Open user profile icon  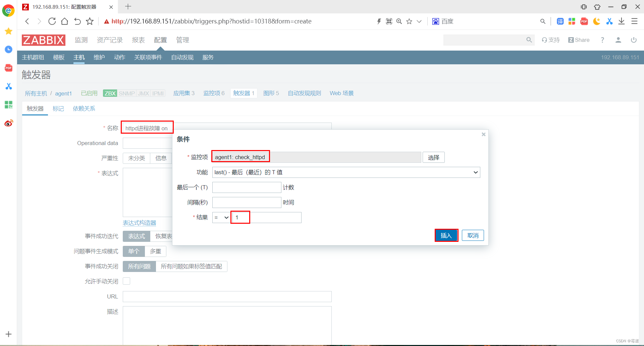click(618, 40)
